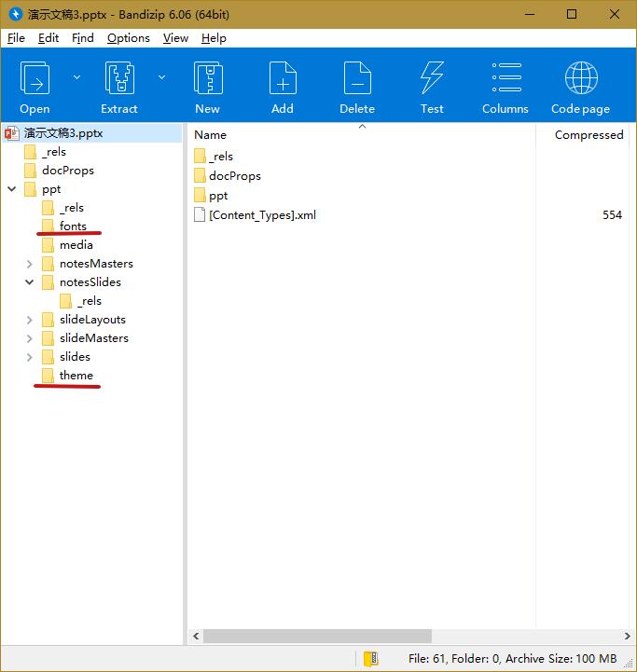Sort by the Name column header
The height and width of the screenshot is (672, 637).
pos(211,135)
